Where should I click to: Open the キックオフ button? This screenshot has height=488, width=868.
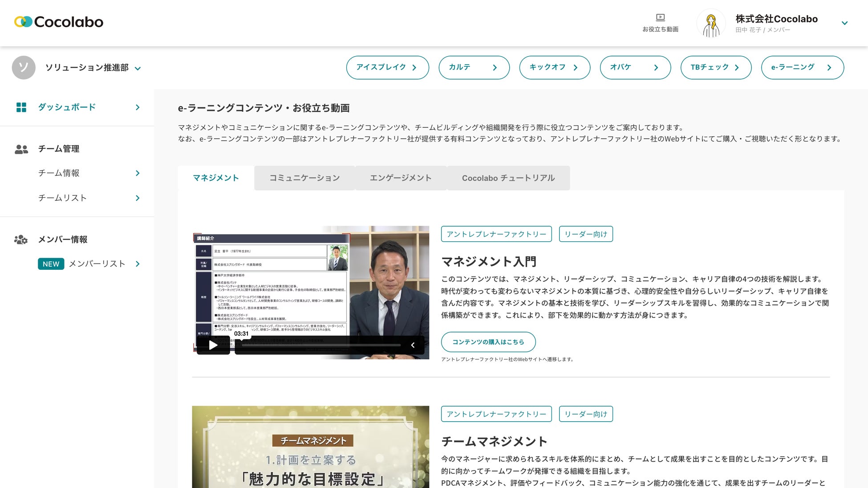(x=555, y=67)
